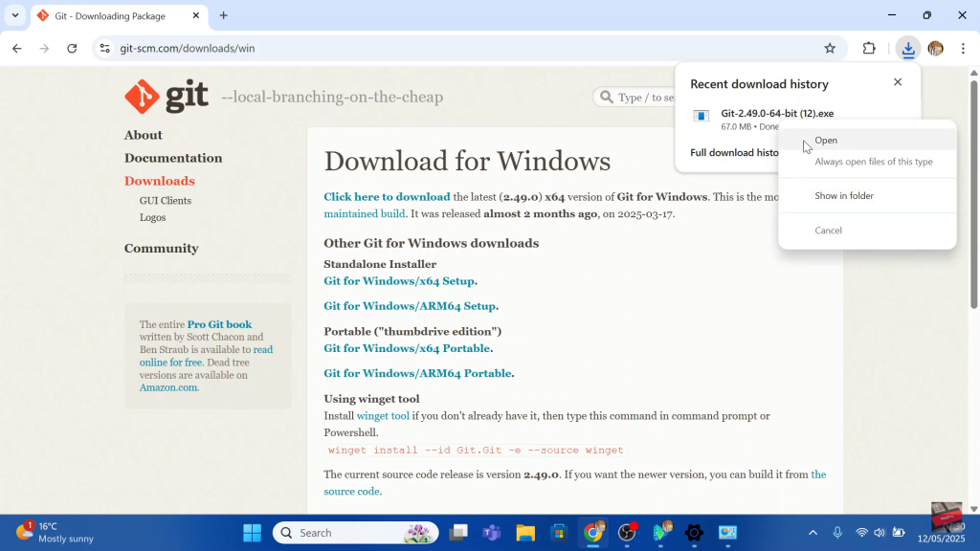Reload the git-scm page
Image resolution: width=980 pixels, height=551 pixels.
(x=72, y=48)
